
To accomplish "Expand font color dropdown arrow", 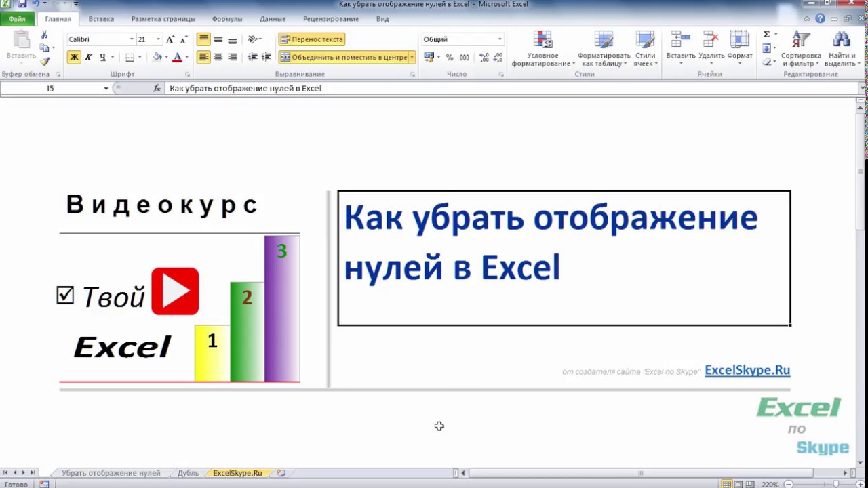I will [x=186, y=58].
